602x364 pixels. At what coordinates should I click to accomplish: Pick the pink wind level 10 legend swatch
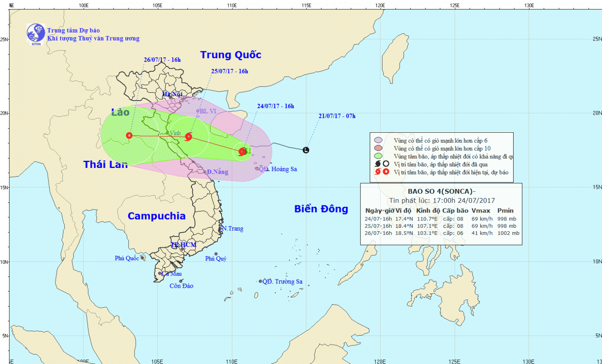pyautogui.click(x=378, y=148)
